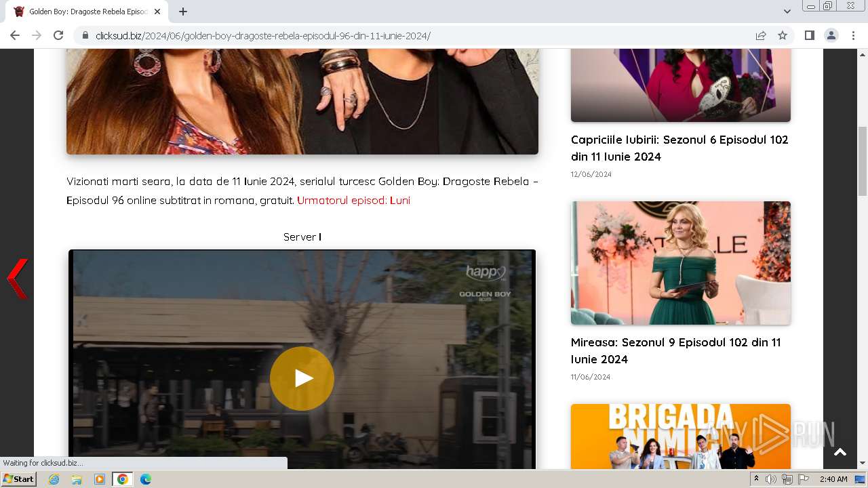Go back to the previous page
The image size is (868, 488).
point(15,35)
